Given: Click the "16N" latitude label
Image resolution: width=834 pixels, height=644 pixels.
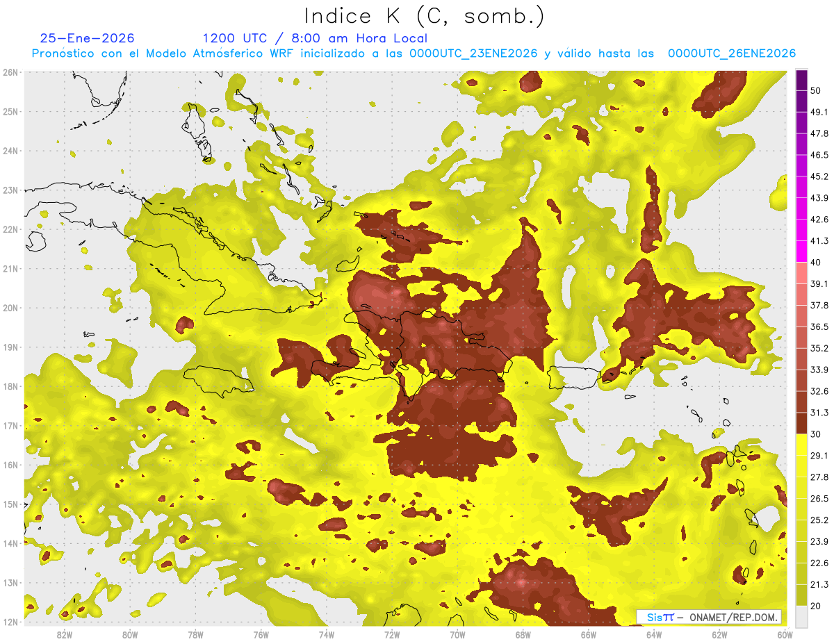Looking at the screenshot, I should (x=10, y=465).
